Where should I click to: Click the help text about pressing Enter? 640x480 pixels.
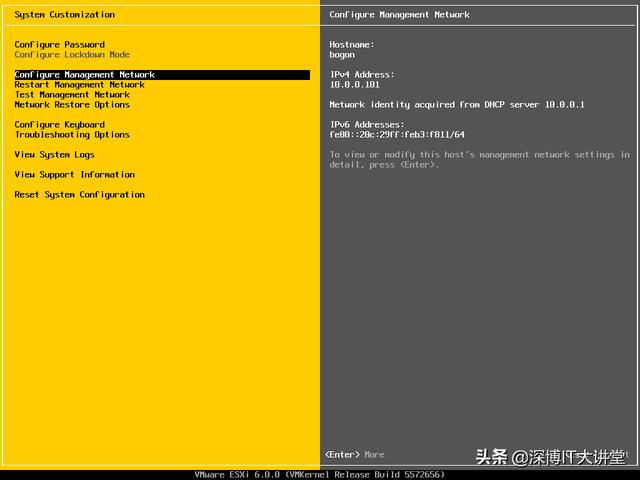coord(480,160)
